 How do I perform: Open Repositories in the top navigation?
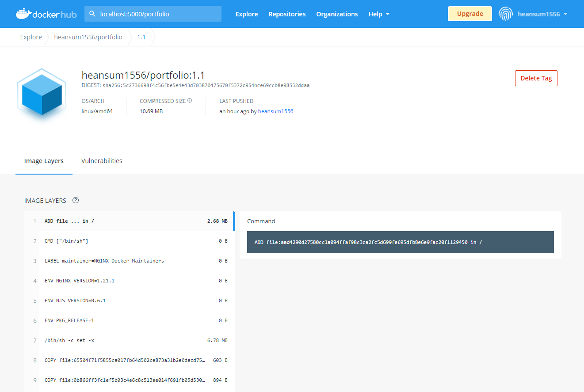point(287,14)
